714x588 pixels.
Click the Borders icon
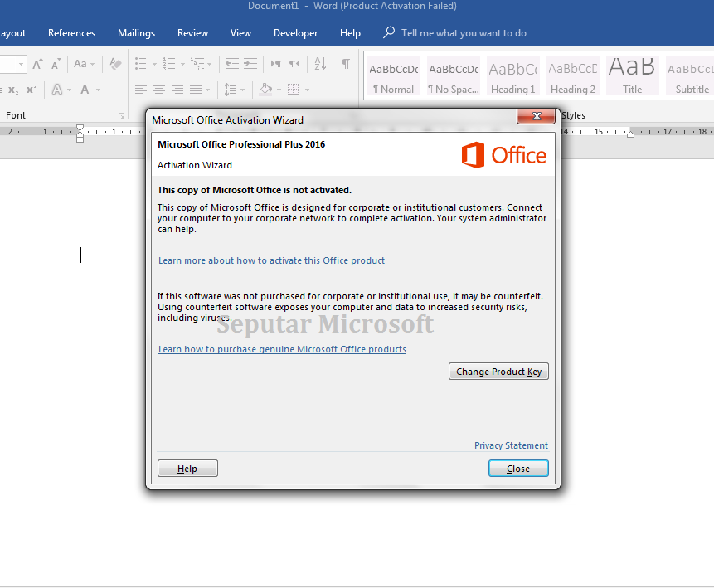click(294, 90)
